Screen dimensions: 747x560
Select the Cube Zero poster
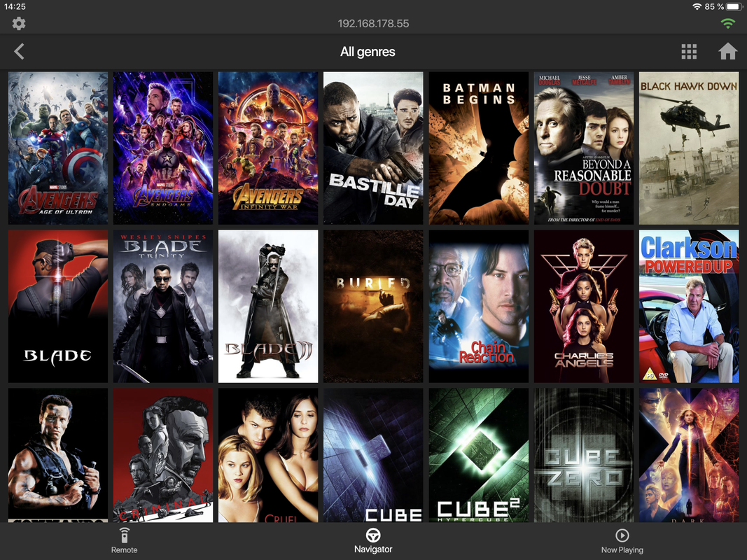click(x=584, y=455)
